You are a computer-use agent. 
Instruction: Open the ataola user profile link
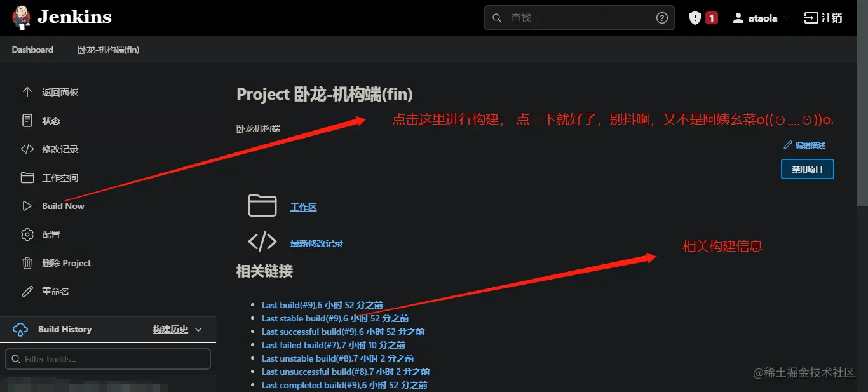pyautogui.click(x=763, y=18)
